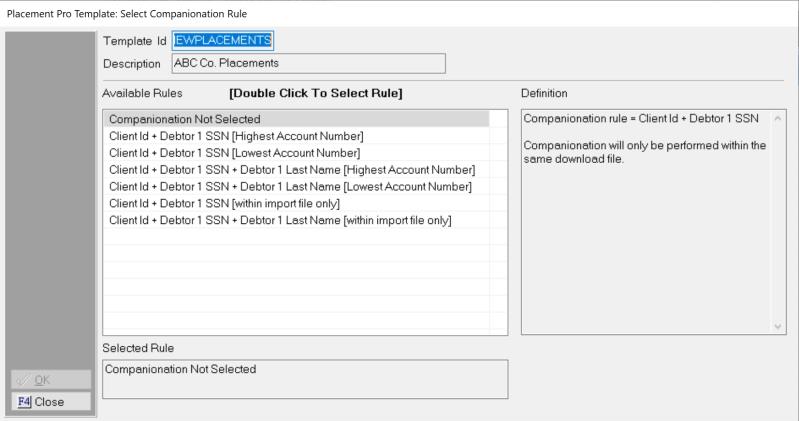Click the Selected Rule display field

304,379
